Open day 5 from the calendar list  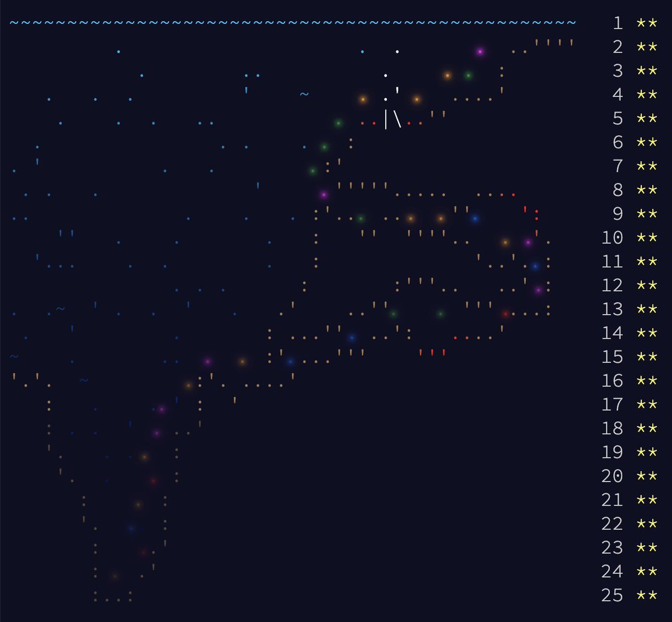(618, 119)
